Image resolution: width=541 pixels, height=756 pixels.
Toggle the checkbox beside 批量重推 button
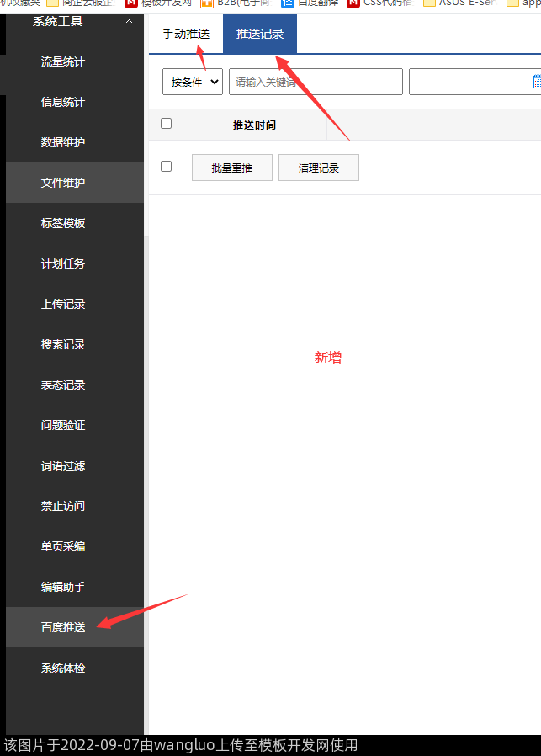click(x=166, y=167)
